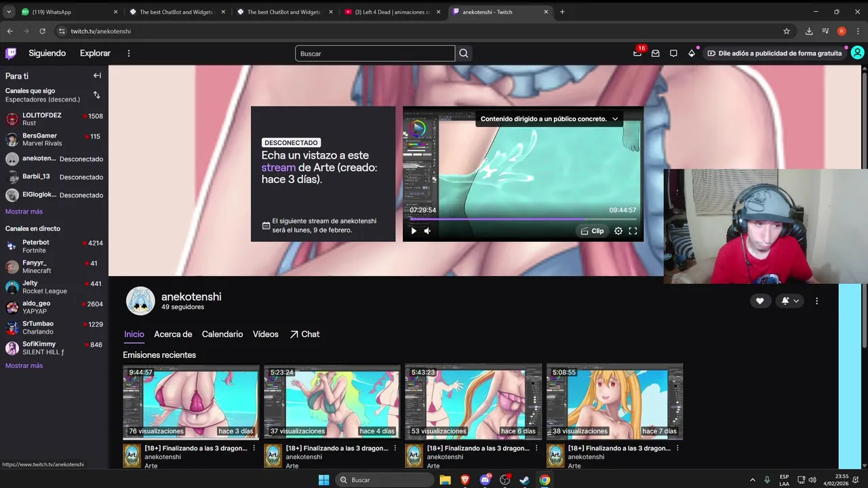Screen dimensions: 868x488
Task: Open Peterbot Fortnite channel
Action: pyautogui.click(x=54, y=246)
